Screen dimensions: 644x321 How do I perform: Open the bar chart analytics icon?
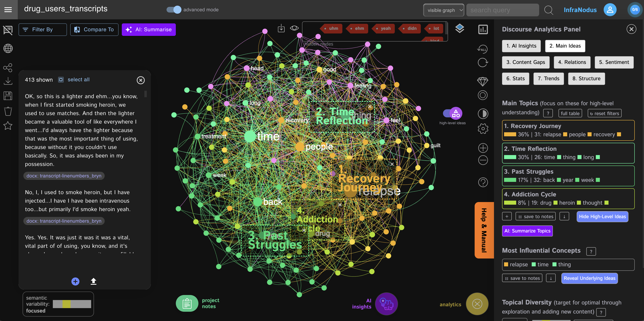[x=483, y=29]
